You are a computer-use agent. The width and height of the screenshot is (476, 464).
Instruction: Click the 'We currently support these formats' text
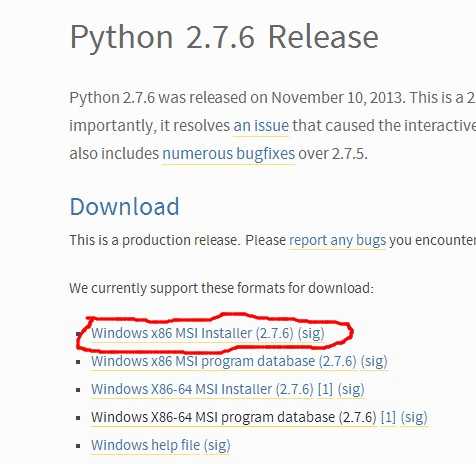point(222,288)
